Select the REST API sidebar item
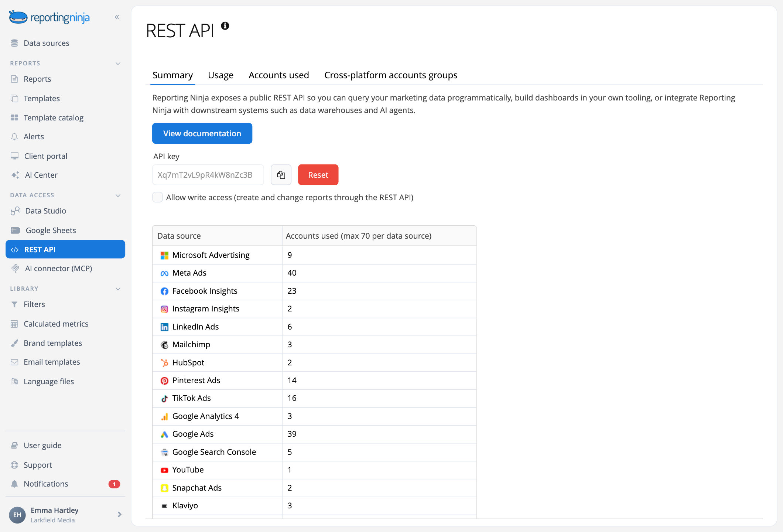The height and width of the screenshot is (532, 783). (65, 249)
